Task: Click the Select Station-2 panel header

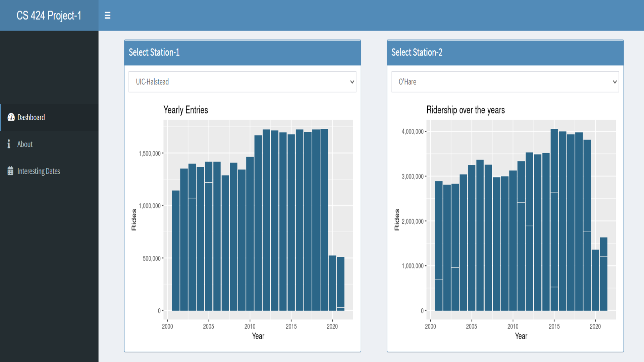Action: tap(505, 53)
